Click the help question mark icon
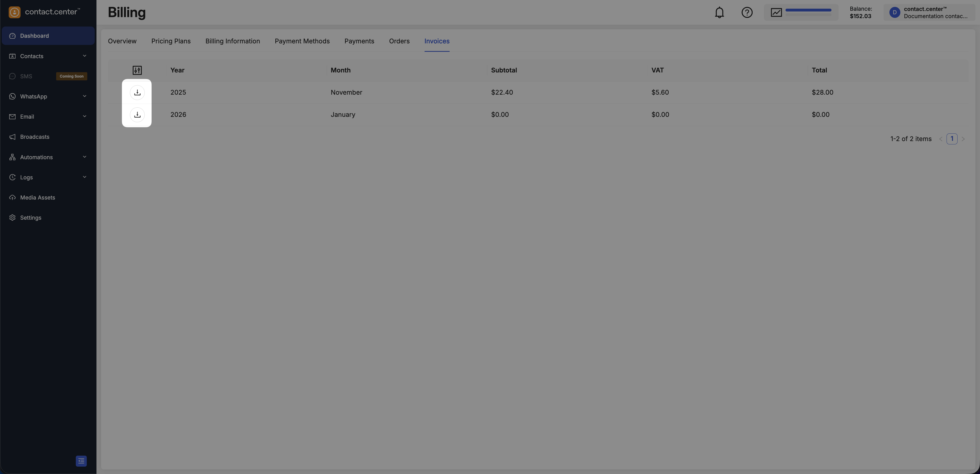Viewport: 980px width, 474px height. (x=747, y=13)
